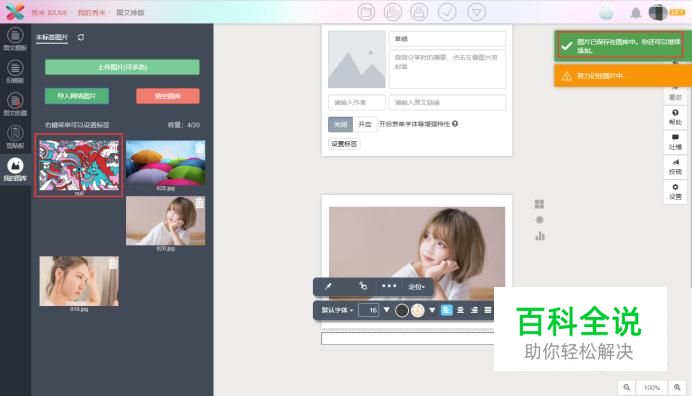Click the 上传图片(可多选) upload button
692x396 pixels.
[x=122, y=67]
